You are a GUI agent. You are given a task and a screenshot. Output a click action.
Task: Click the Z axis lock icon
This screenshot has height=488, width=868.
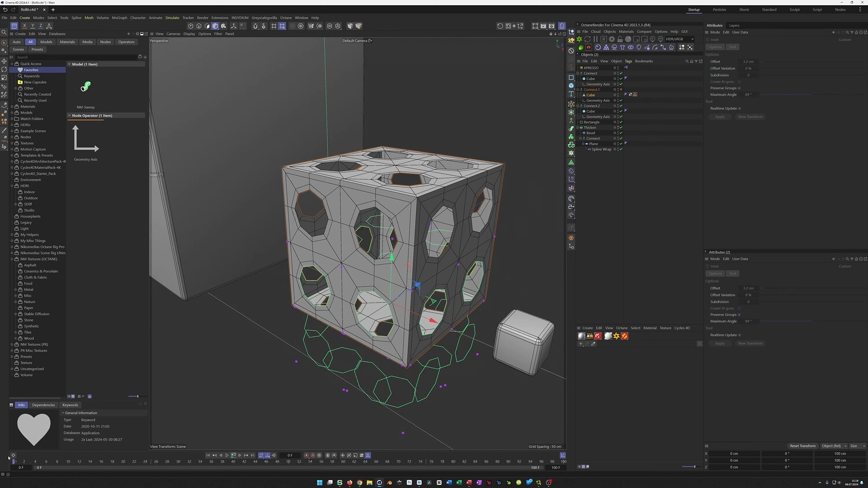click(41, 26)
